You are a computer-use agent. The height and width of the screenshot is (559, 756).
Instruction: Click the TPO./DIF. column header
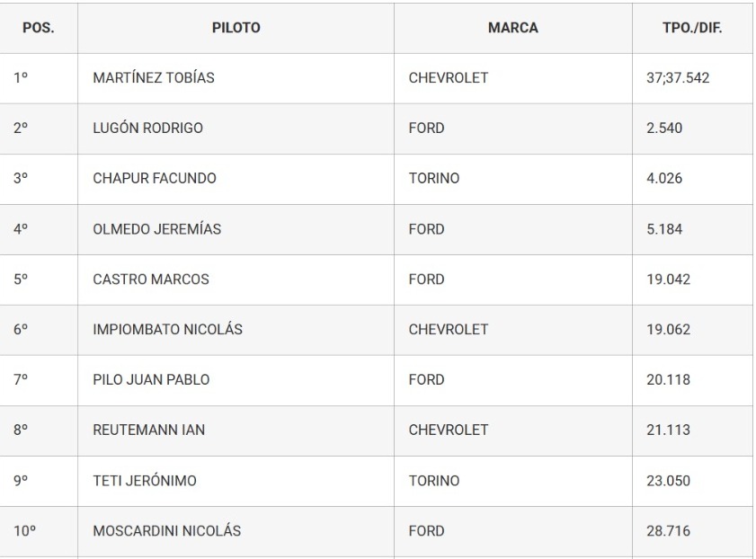tap(691, 28)
